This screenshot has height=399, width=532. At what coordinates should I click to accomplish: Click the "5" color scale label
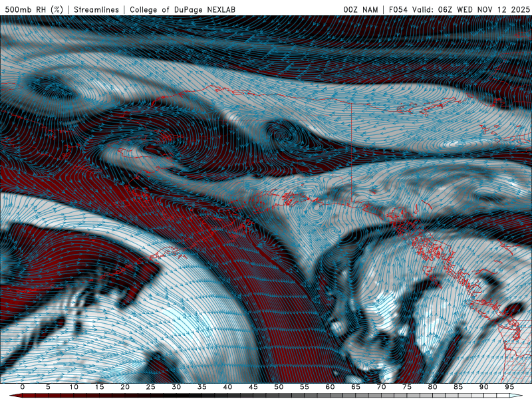click(48, 387)
